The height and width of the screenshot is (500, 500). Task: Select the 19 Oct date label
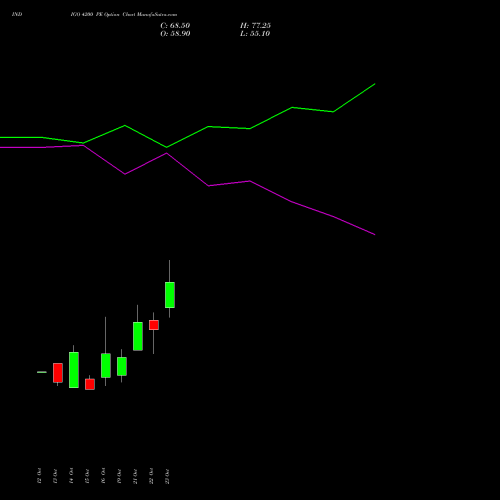pyautogui.click(x=119, y=476)
